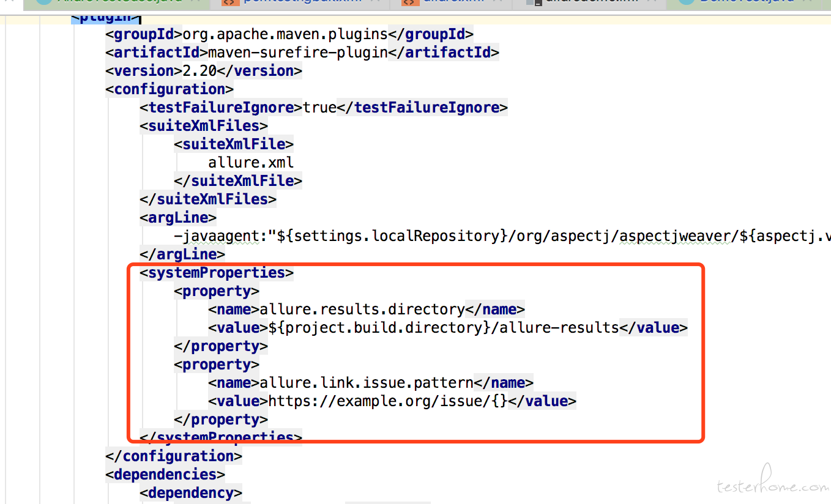Image resolution: width=831 pixels, height=504 pixels.
Task: Click the https://example.org/issue/{} value line
Action: [392, 401]
